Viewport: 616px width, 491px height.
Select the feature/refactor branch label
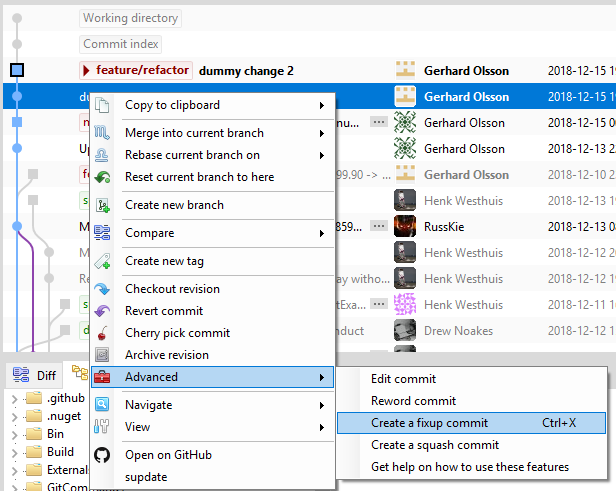pyautogui.click(x=136, y=70)
